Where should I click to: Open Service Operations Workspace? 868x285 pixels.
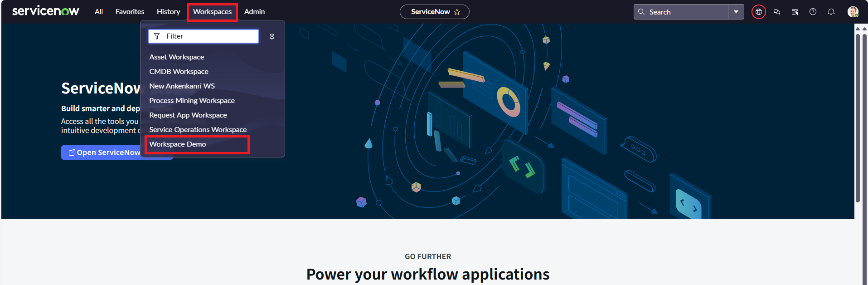[x=198, y=130]
